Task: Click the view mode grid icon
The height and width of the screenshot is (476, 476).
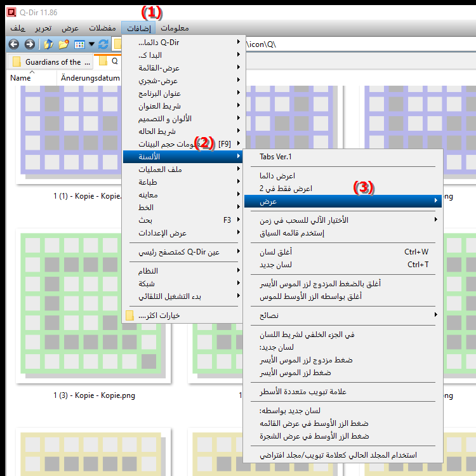Action: coord(79,44)
